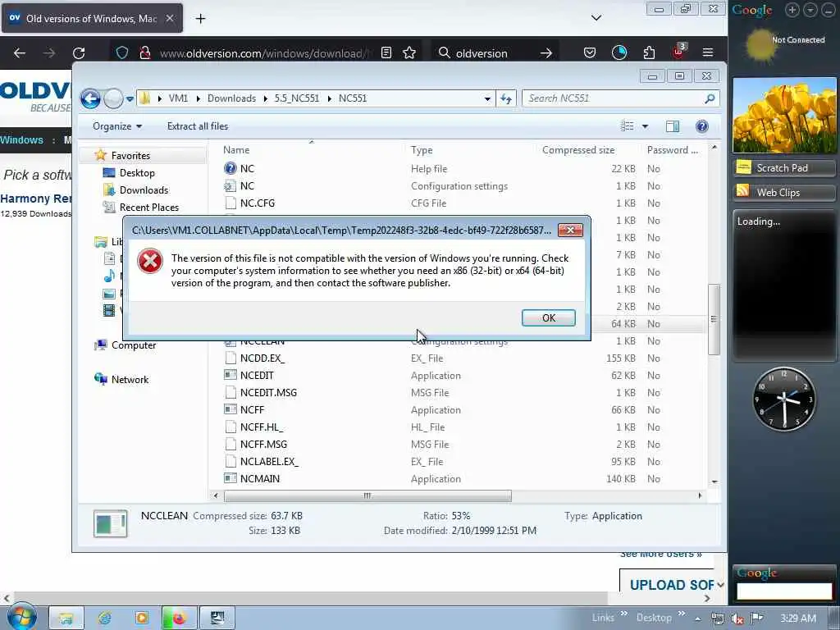This screenshot has height=630, width=840.
Task: Open Recent Places in navigation pane
Action: [149, 207]
